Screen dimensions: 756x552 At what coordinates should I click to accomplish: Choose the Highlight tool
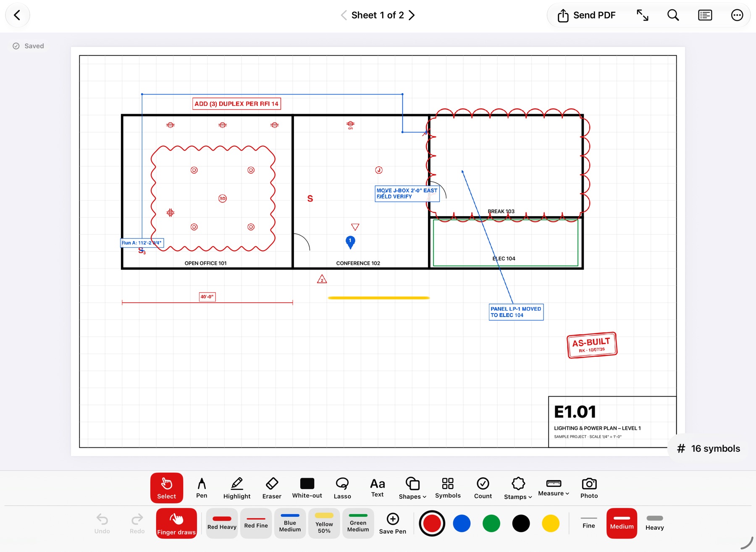point(237,488)
